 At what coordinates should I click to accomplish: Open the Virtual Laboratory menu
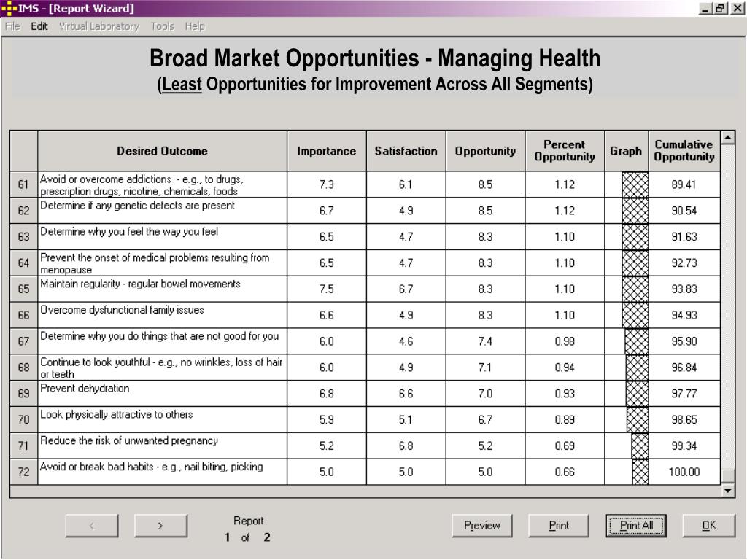pyautogui.click(x=99, y=26)
